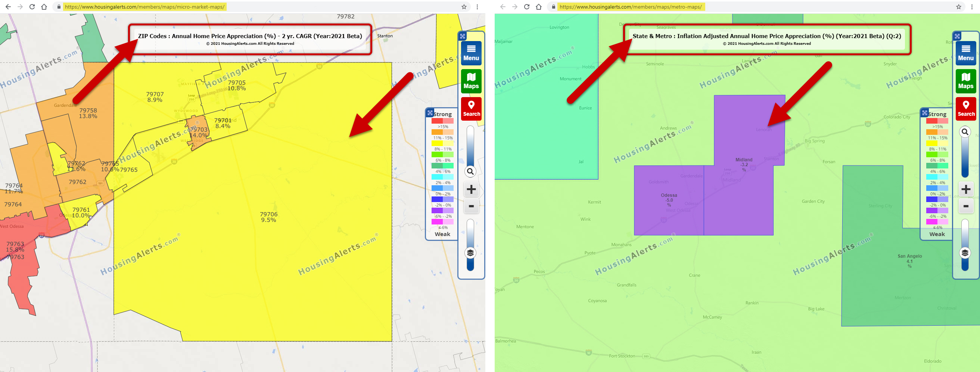Reload the micro-market-maps page
The height and width of the screenshot is (372, 980).
(x=32, y=7)
